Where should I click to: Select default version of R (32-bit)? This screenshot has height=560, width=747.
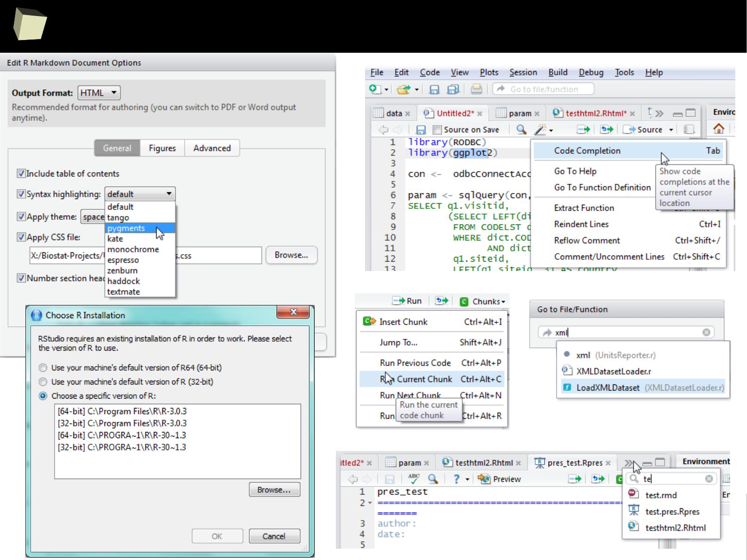43,382
